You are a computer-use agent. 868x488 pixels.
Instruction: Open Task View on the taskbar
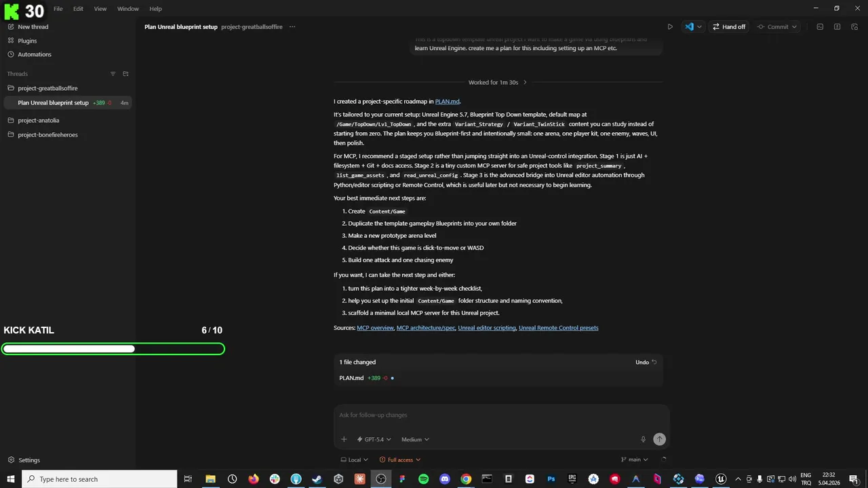point(188,479)
